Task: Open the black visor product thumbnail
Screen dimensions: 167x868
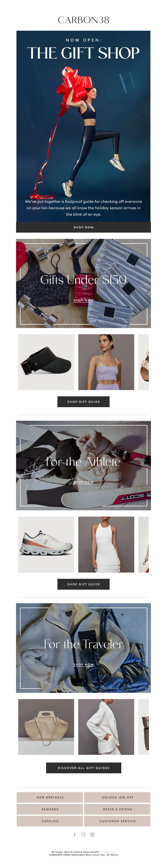Action: pyautogui.click(x=46, y=362)
